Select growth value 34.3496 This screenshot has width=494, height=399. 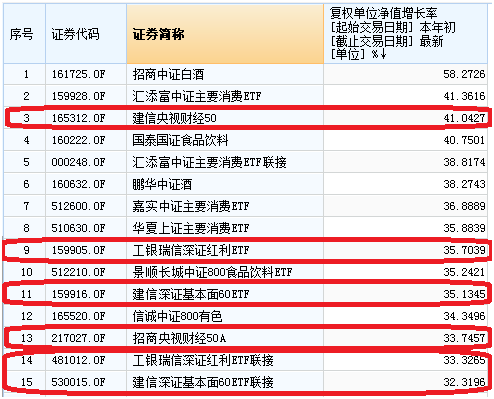coord(464,316)
